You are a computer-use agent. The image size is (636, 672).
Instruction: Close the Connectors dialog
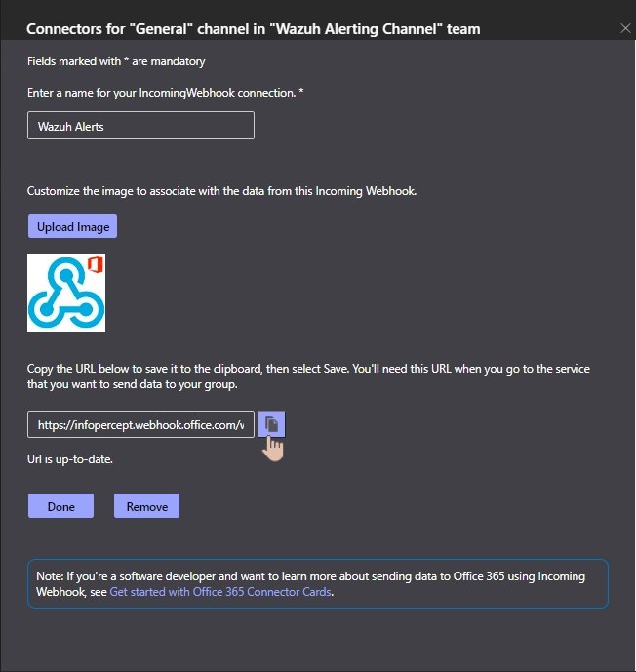pyautogui.click(x=625, y=28)
